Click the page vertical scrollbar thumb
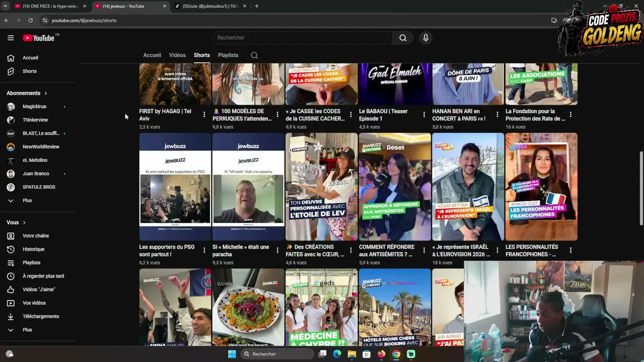 [x=640, y=189]
